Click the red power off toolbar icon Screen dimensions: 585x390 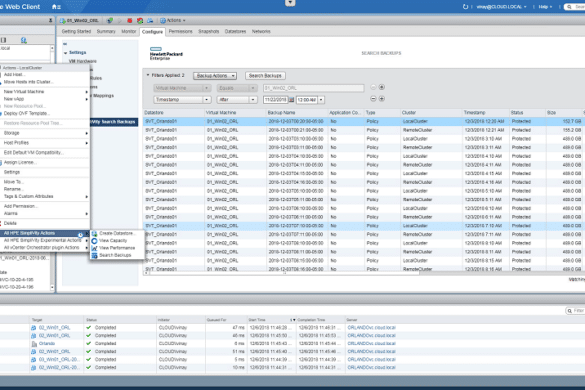(x=130, y=21)
